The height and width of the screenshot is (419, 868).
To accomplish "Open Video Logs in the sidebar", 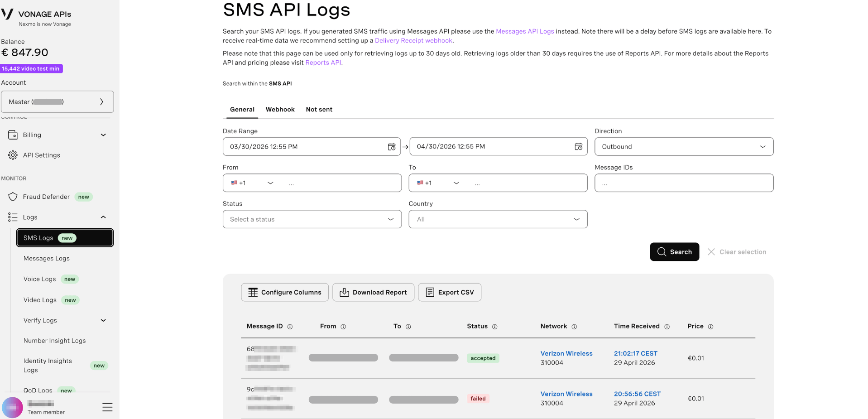I will tap(40, 300).
